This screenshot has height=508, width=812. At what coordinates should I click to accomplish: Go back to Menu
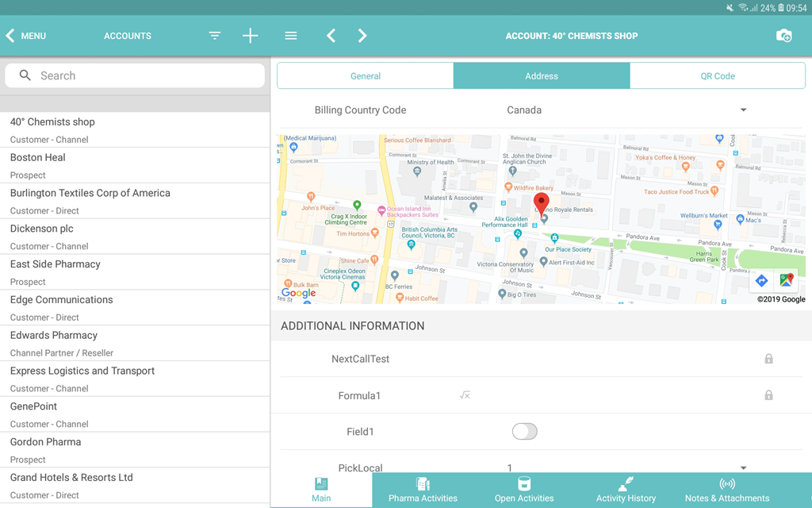point(26,36)
